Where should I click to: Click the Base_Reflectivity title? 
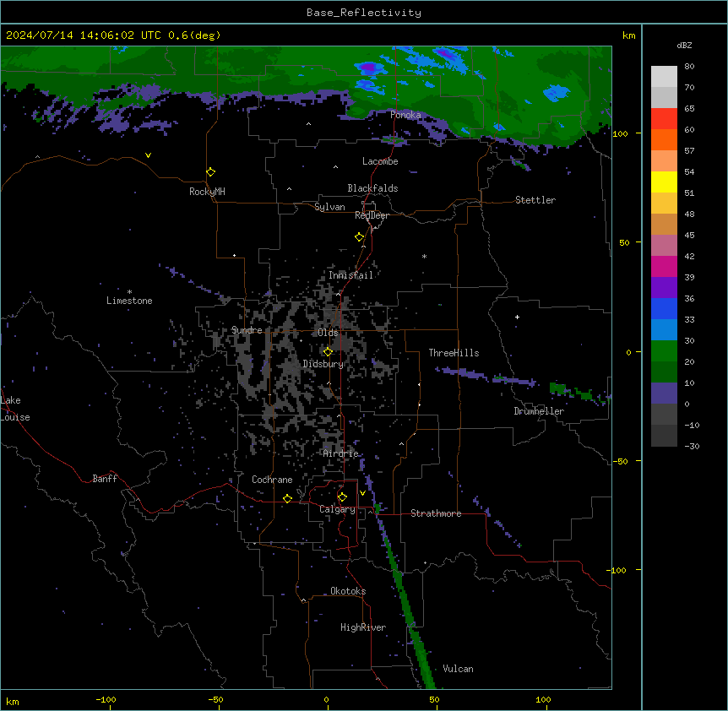tap(364, 13)
